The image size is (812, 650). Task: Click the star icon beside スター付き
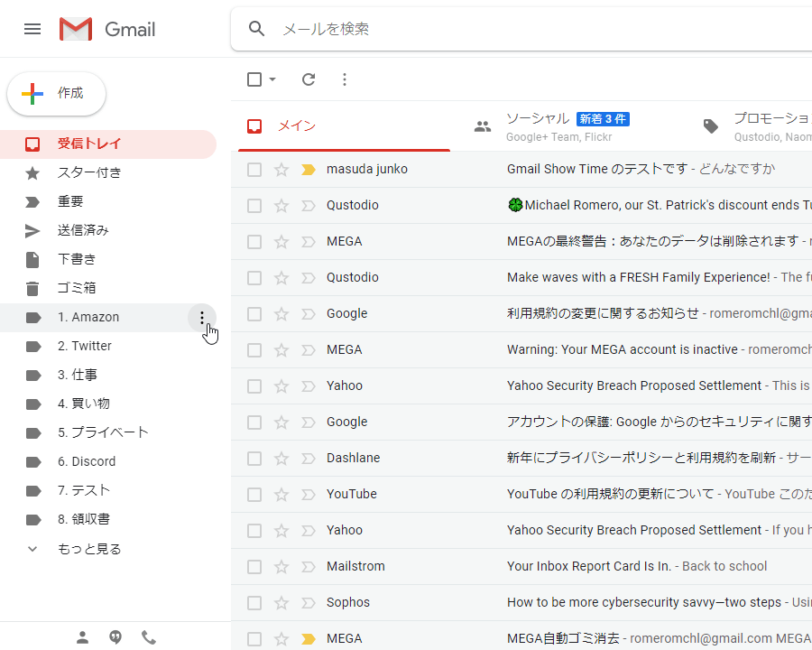tap(32, 172)
